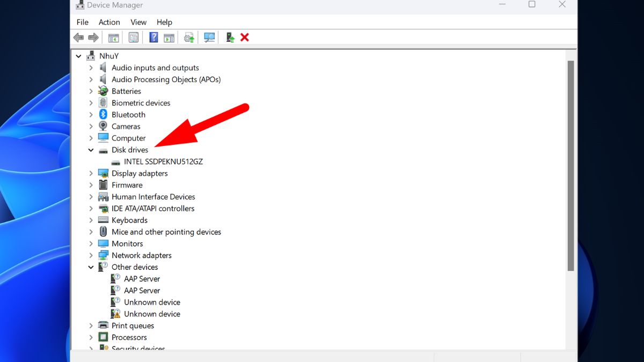Select the Cameras webcam icon
Screen dimensions: 644x362
point(103,127)
